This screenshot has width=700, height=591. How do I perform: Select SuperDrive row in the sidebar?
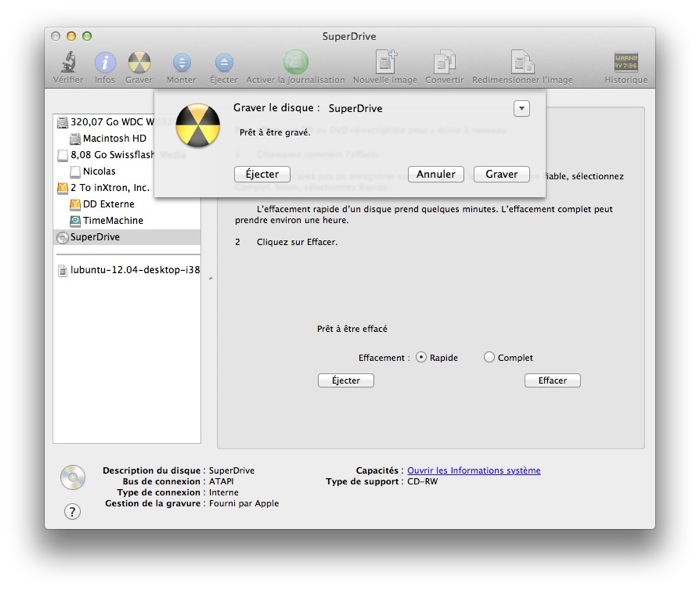(x=127, y=237)
